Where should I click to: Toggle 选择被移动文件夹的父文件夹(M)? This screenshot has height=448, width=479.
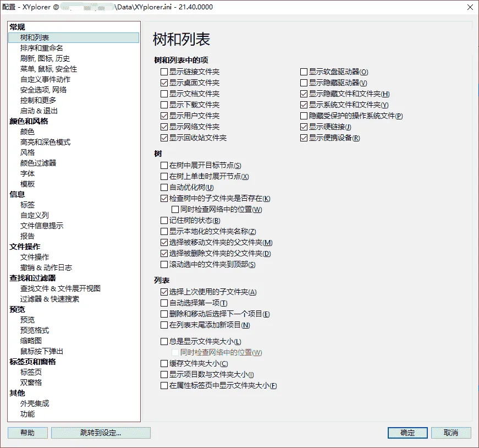coord(164,243)
